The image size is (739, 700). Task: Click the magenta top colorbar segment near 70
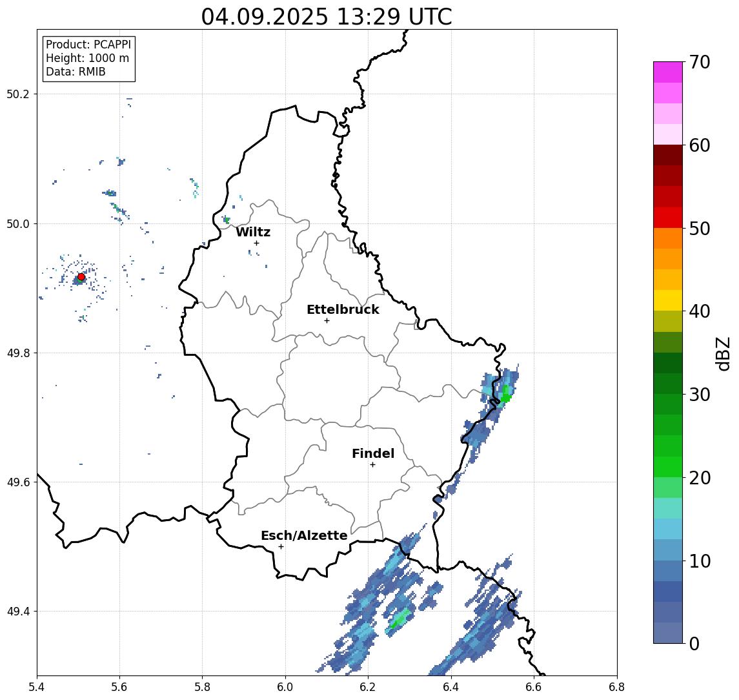coord(668,72)
